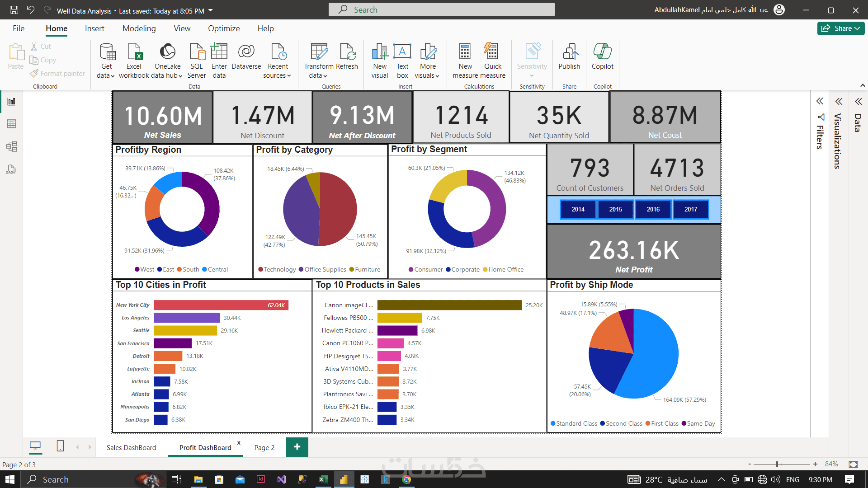Image resolution: width=868 pixels, height=488 pixels.
Task: Switch to Sales DashBoard page tab
Action: pos(131,447)
